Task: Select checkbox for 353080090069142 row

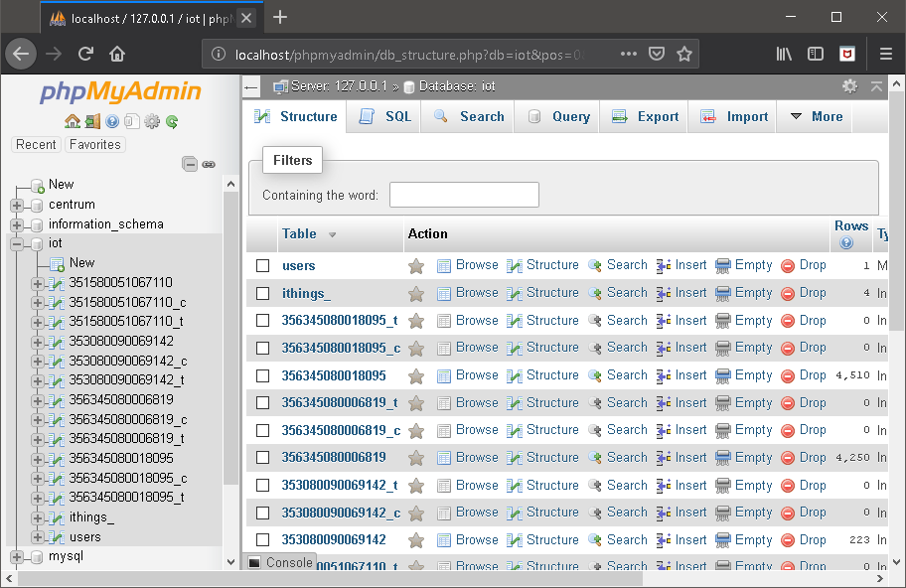Action: (x=263, y=540)
